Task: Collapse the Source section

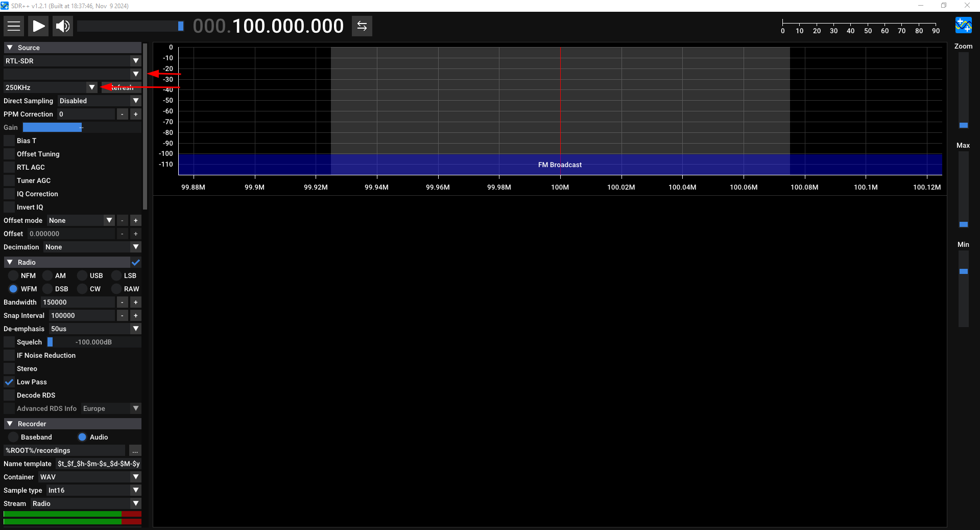Action: (x=73, y=48)
